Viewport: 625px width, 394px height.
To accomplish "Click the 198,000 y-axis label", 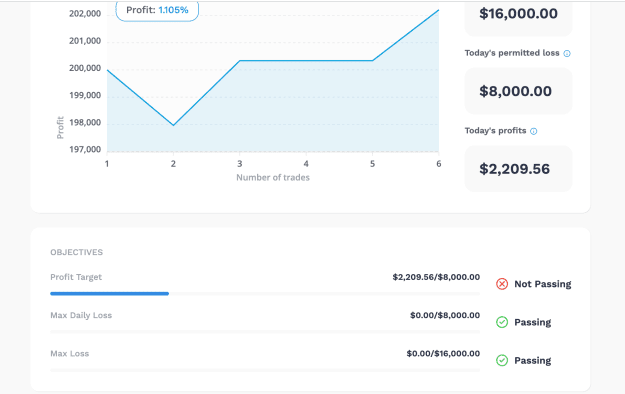I will click(85, 122).
